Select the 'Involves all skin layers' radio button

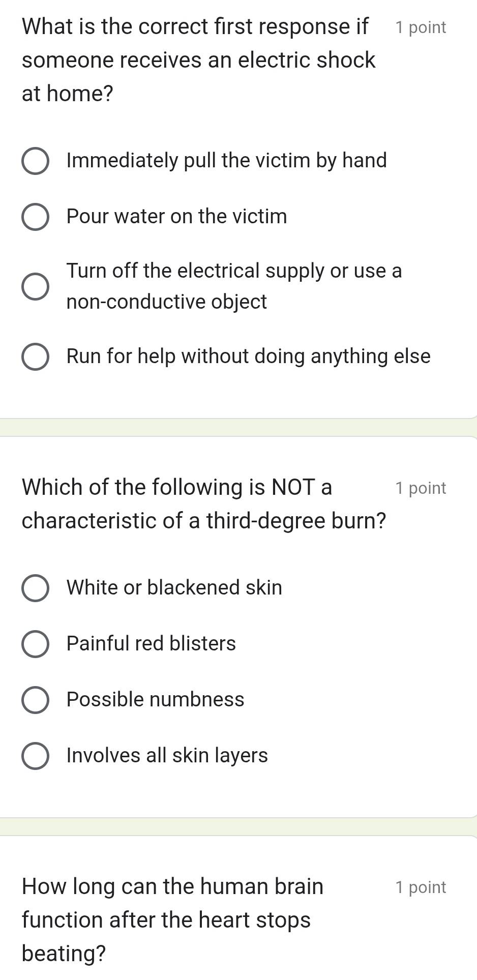point(36,757)
